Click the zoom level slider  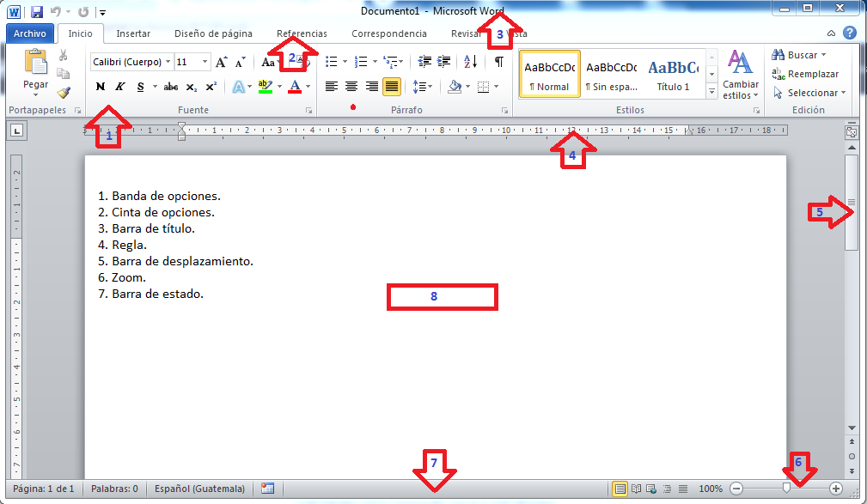click(786, 488)
